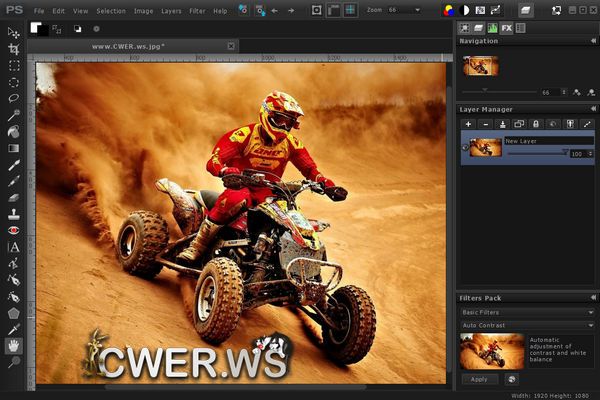Open the FX panel tab
The height and width of the screenshot is (400, 600).
click(x=507, y=28)
